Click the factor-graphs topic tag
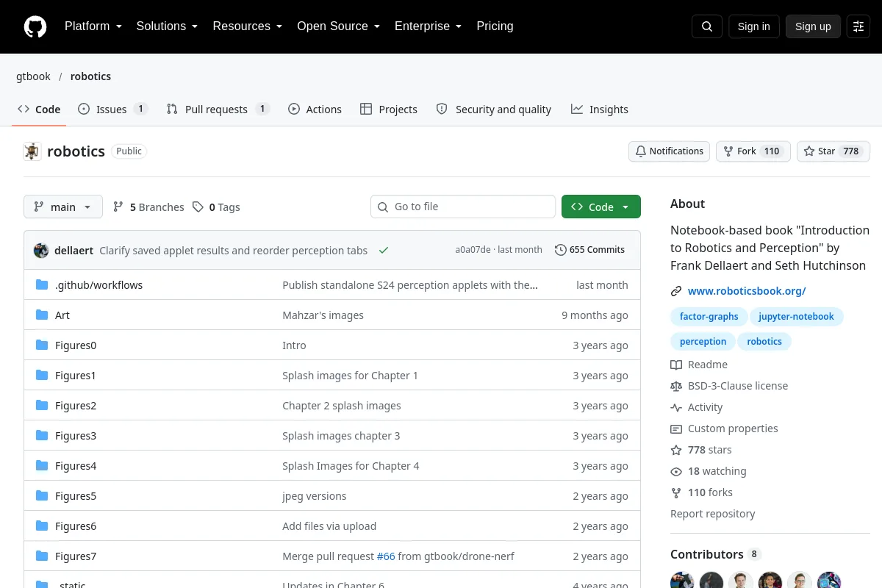 coord(709,317)
